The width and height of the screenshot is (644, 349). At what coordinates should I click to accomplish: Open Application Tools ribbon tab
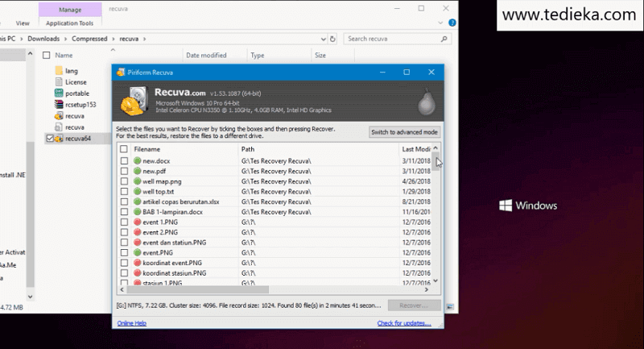tap(70, 23)
